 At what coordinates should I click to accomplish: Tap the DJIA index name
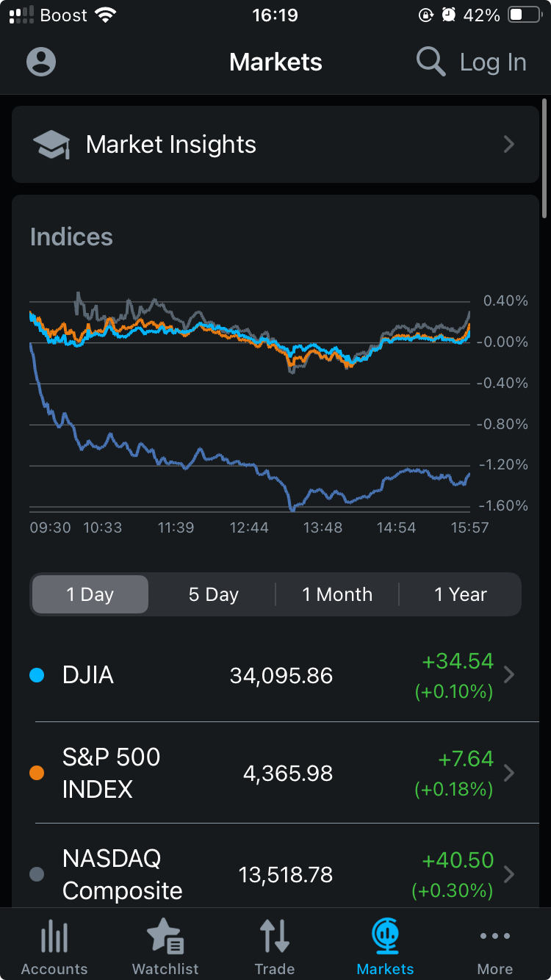point(88,675)
